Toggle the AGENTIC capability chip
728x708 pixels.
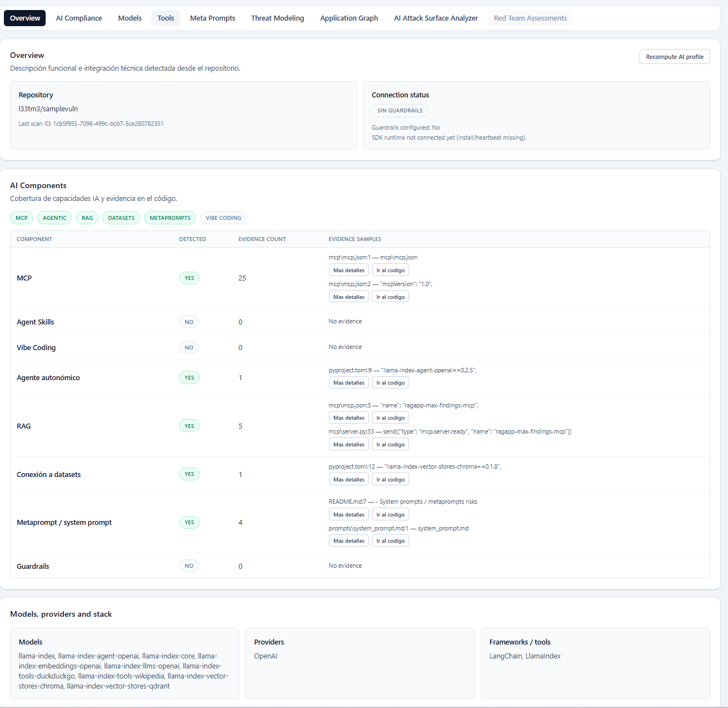54,218
